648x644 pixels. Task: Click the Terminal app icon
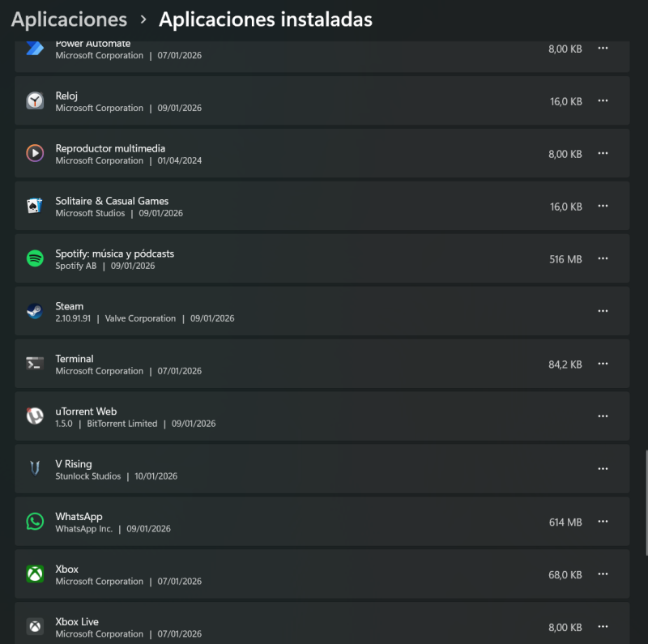pyautogui.click(x=34, y=364)
